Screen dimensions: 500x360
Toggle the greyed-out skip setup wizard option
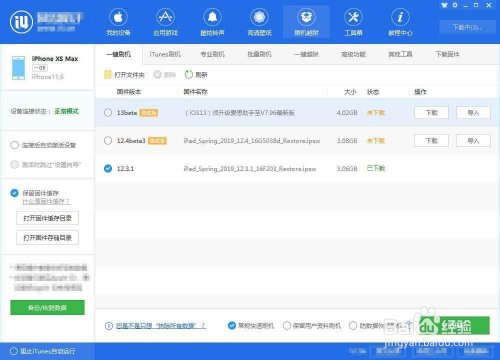point(14,164)
